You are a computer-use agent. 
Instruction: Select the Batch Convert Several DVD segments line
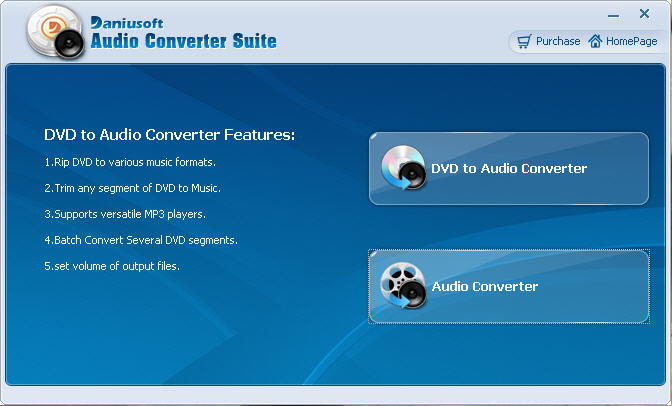click(x=141, y=240)
